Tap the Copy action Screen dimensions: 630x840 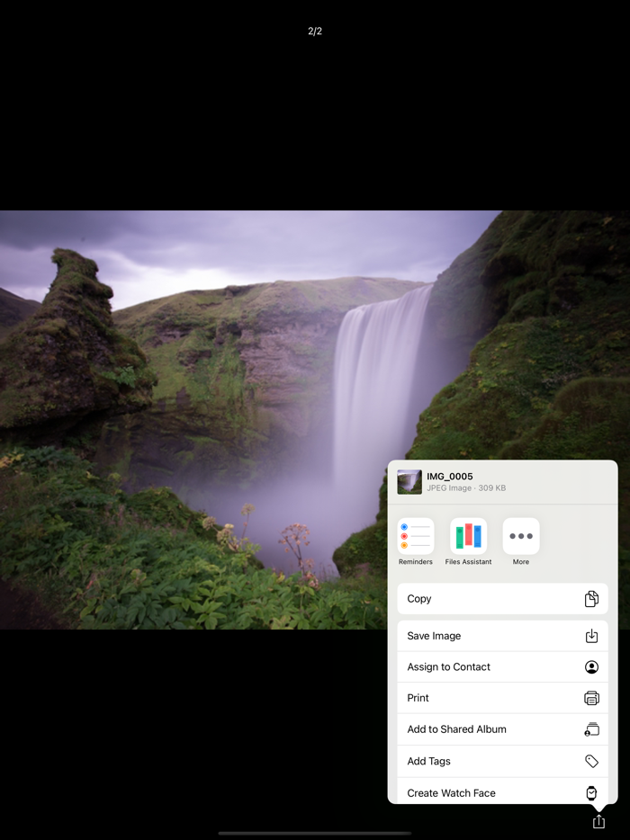(x=502, y=599)
